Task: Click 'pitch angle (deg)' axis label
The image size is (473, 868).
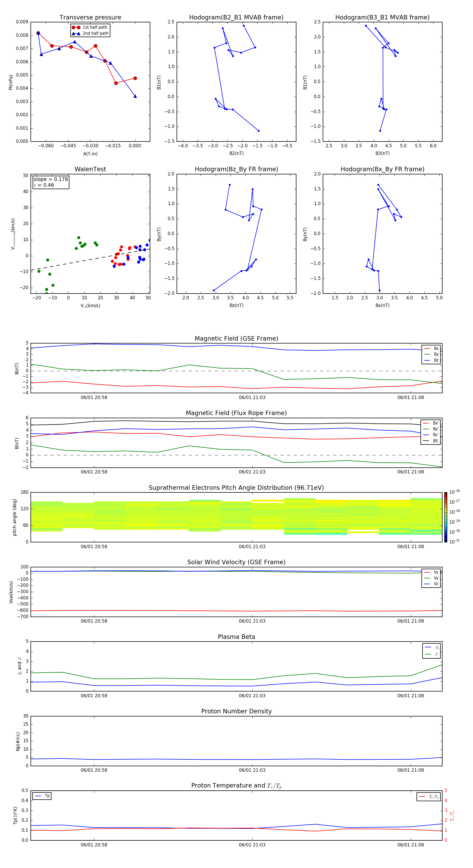Action: point(14,517)
